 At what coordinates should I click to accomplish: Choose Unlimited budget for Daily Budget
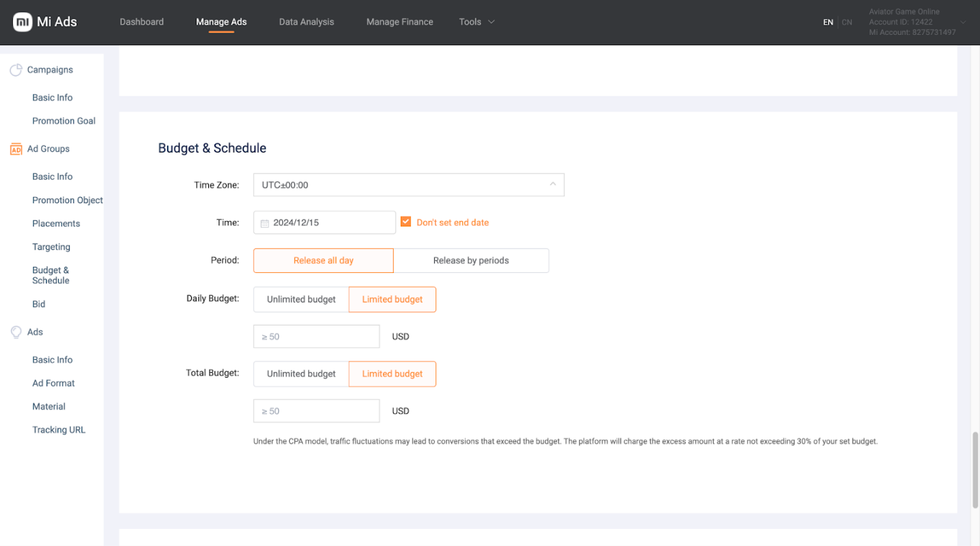click(x=301, y=300)
